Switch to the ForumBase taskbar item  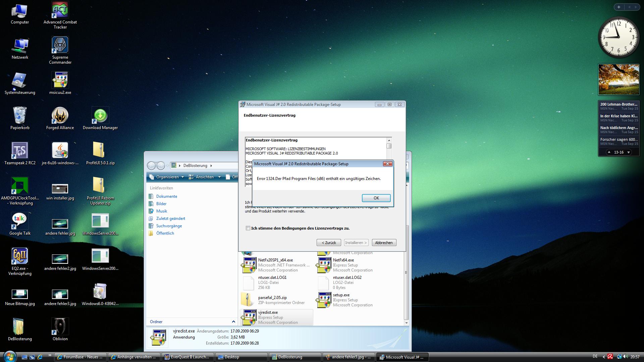point(80,357)
